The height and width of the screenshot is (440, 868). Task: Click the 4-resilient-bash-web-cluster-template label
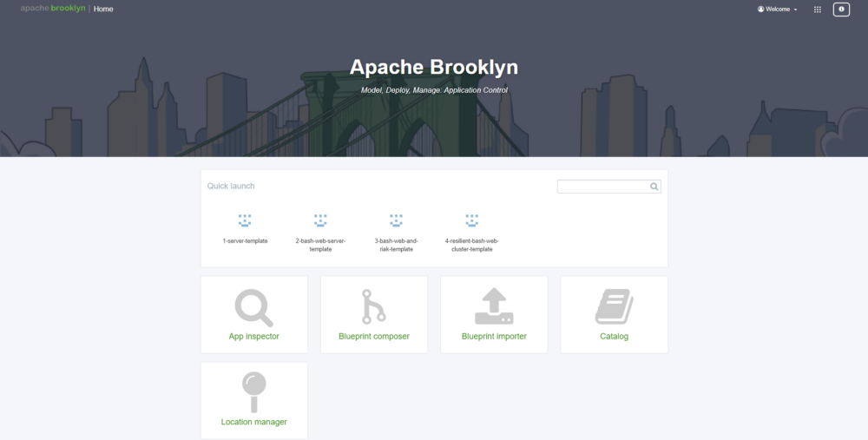tap(471, 246)
